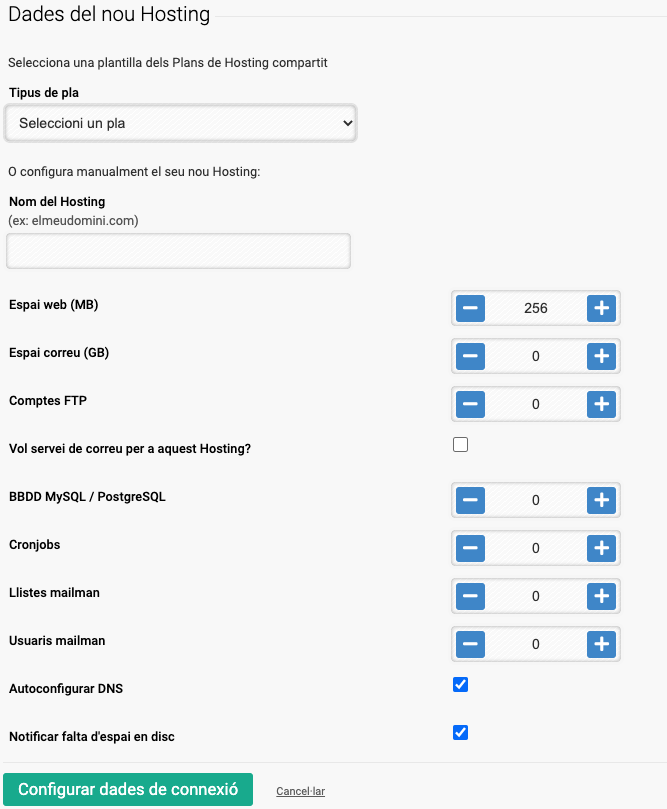Click Configurar dades de connexió button
Image resolution: width=667 pixels, height=809 pixels.
128,789
